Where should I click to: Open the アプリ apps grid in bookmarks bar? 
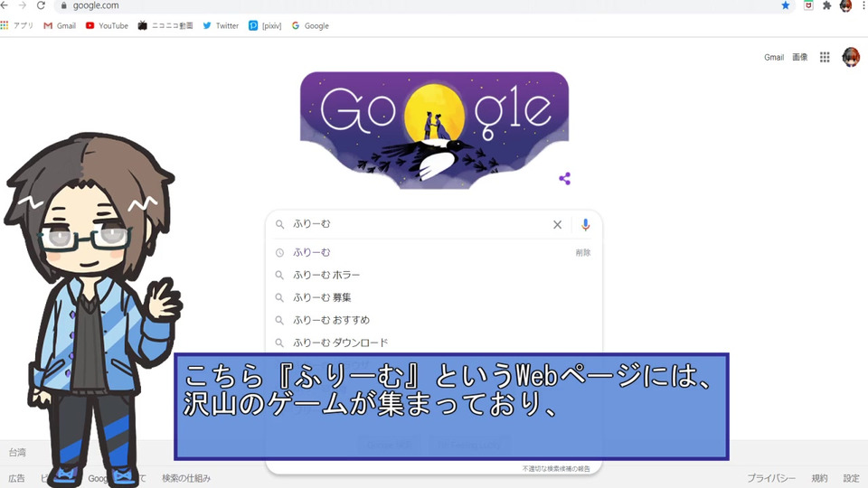pos(16,25)
